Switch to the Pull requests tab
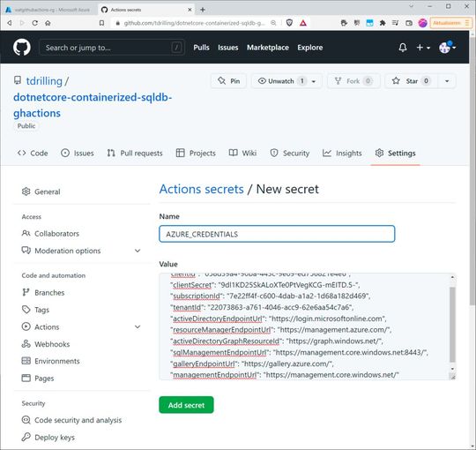This screenshot has width=476, height=450. (135, 154)
